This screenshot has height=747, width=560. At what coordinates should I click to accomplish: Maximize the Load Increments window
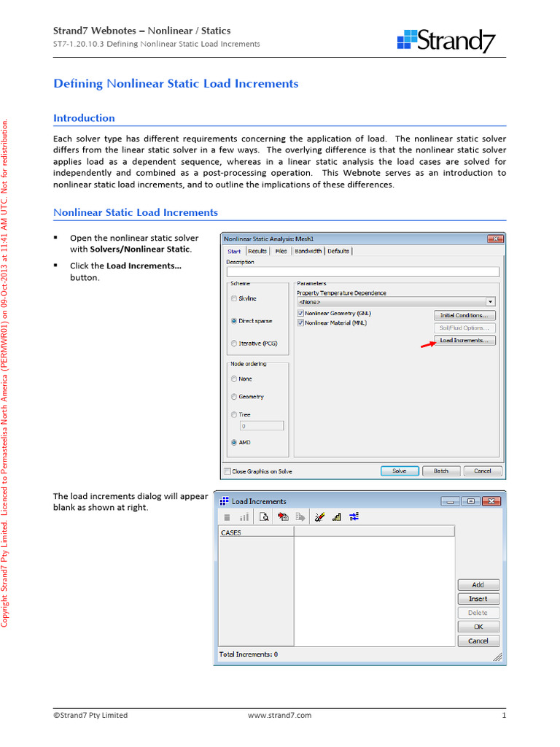(470, 501)
